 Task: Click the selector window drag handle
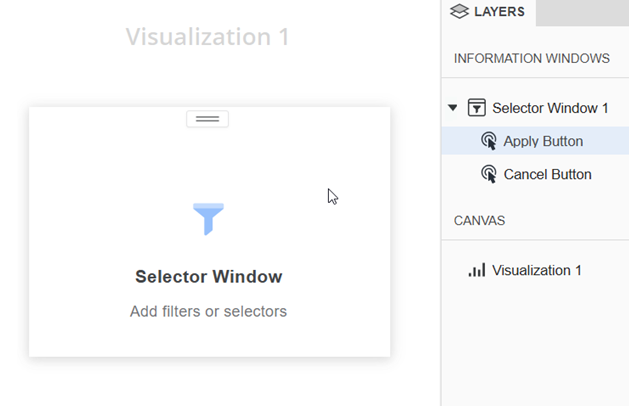[207, 119]
